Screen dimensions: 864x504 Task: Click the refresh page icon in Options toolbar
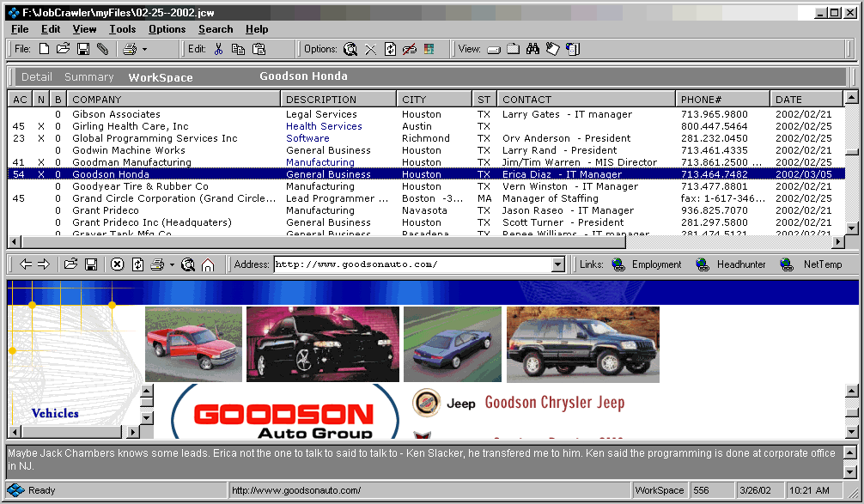point(390,49)
